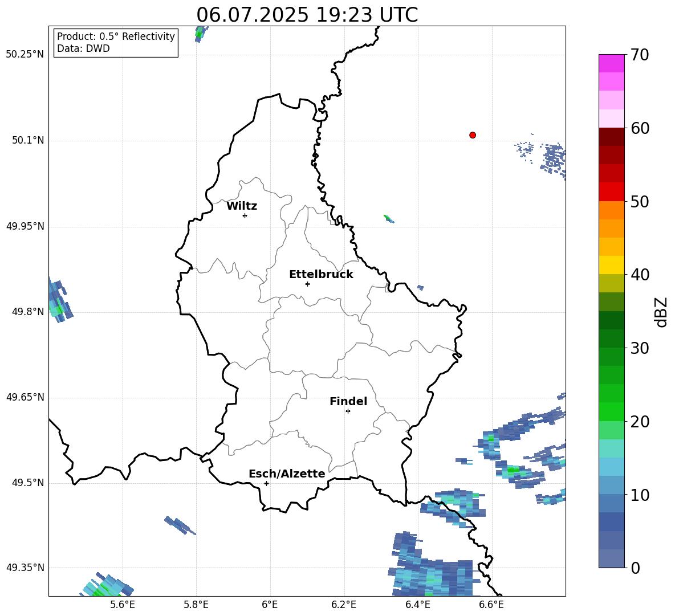Click the Wiltz city label
Screen dimensions: 675x616
[242, 206]
